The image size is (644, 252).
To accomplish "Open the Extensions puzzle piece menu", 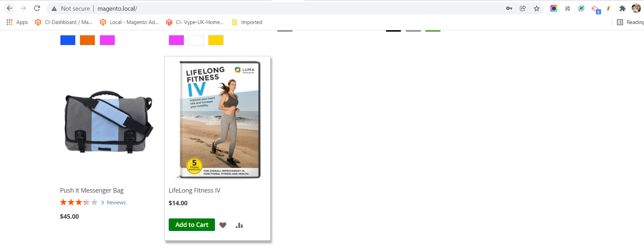I will click(622, 8).
